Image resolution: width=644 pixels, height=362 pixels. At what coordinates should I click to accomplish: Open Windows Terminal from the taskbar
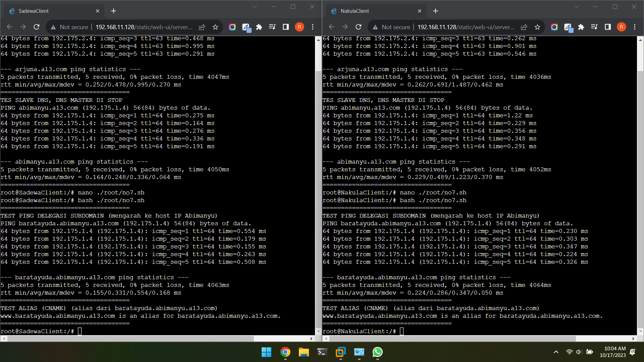(322, 352)
